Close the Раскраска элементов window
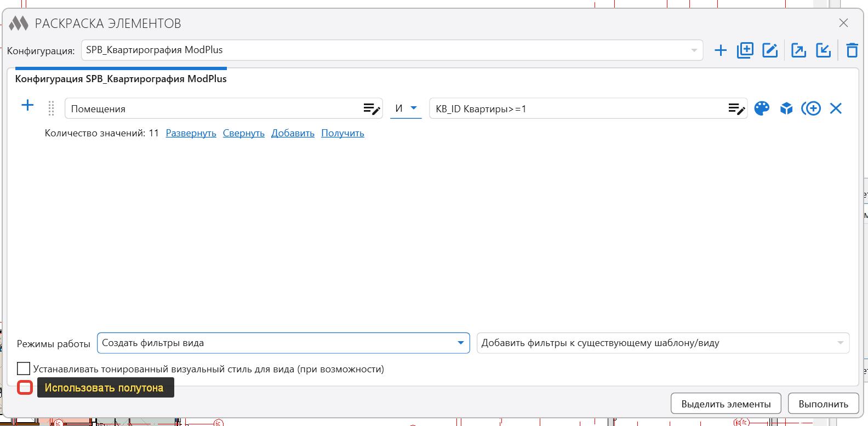The image size is (868, 426). (843, 23)
